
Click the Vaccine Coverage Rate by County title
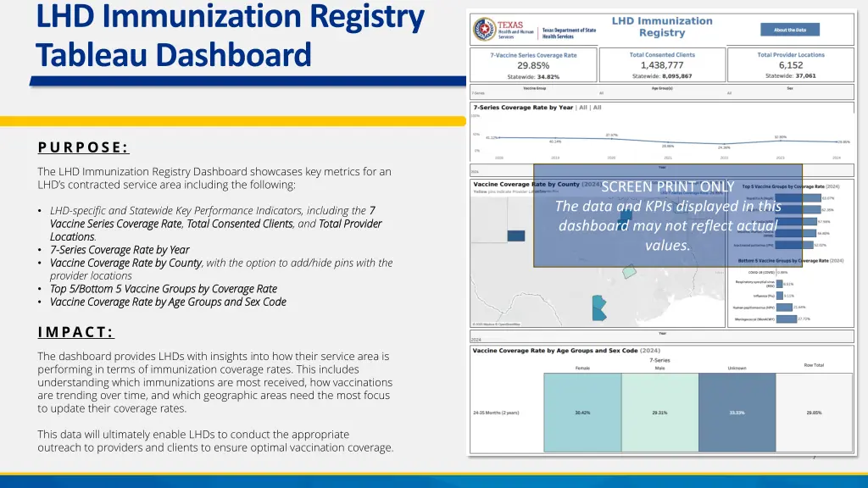526,184
